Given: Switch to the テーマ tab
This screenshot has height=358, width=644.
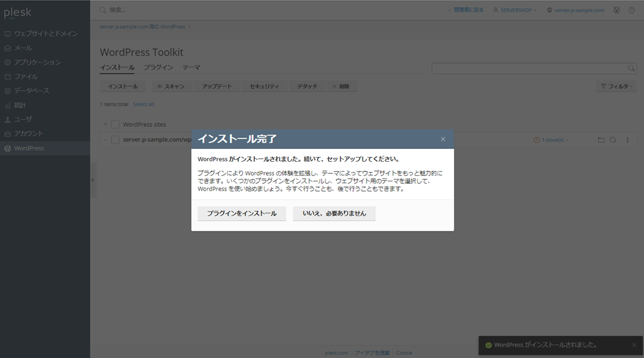Looking at the screenshot, I should [191, 67].
